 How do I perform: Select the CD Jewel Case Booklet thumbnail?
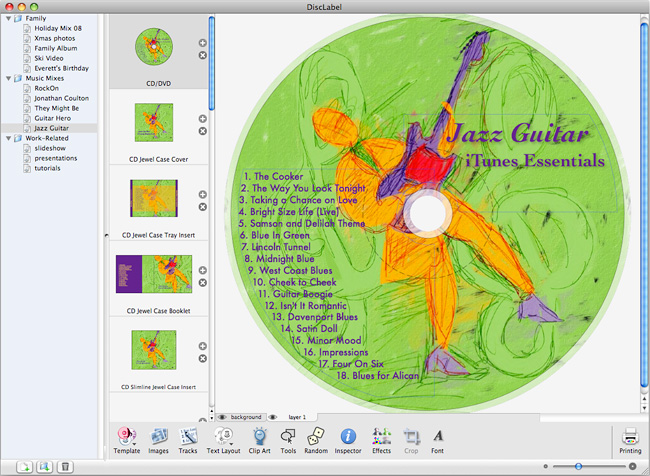(154, 274)
